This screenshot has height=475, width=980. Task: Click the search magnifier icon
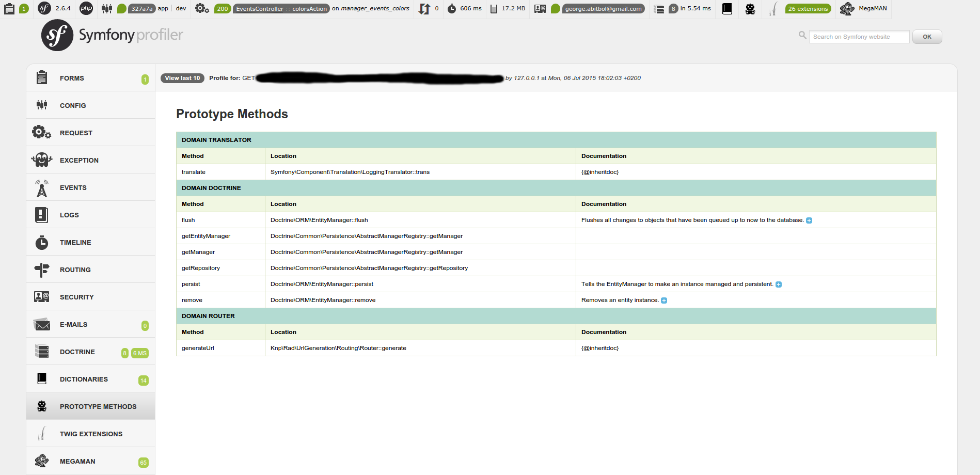(x=802, y=35)
